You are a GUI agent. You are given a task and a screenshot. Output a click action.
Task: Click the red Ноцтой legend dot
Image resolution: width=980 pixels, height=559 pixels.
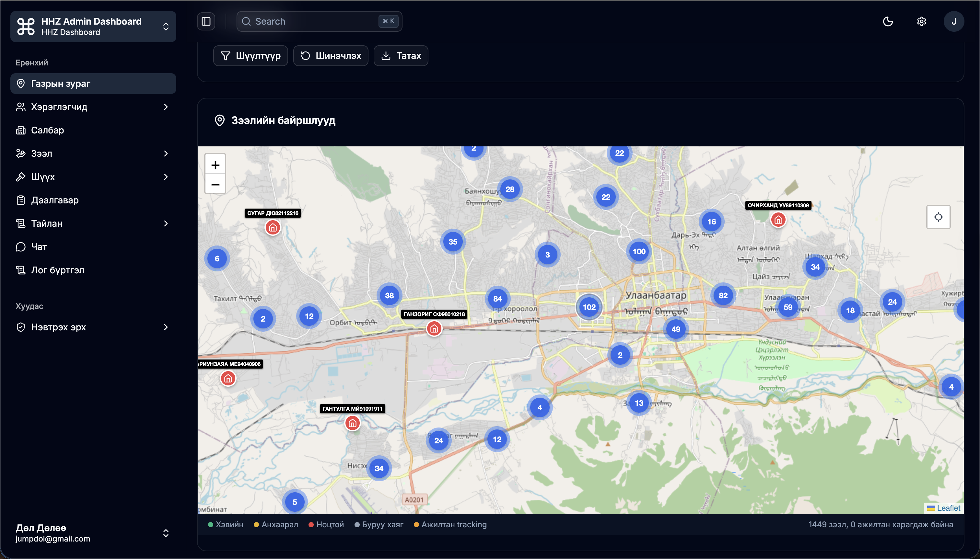pyautogui.click(x=311, y=525)
